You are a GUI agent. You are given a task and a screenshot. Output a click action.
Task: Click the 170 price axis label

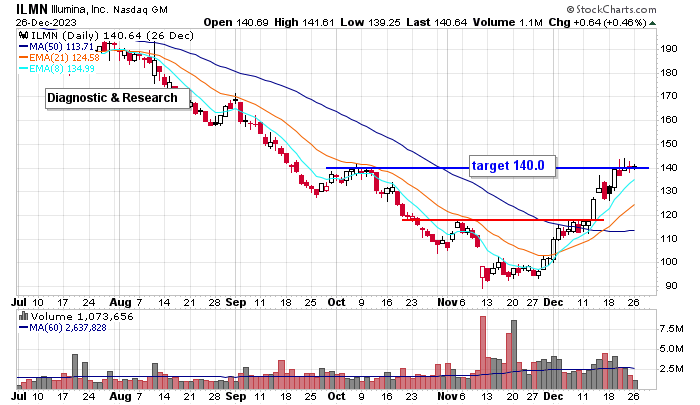(x=668, y=96)
